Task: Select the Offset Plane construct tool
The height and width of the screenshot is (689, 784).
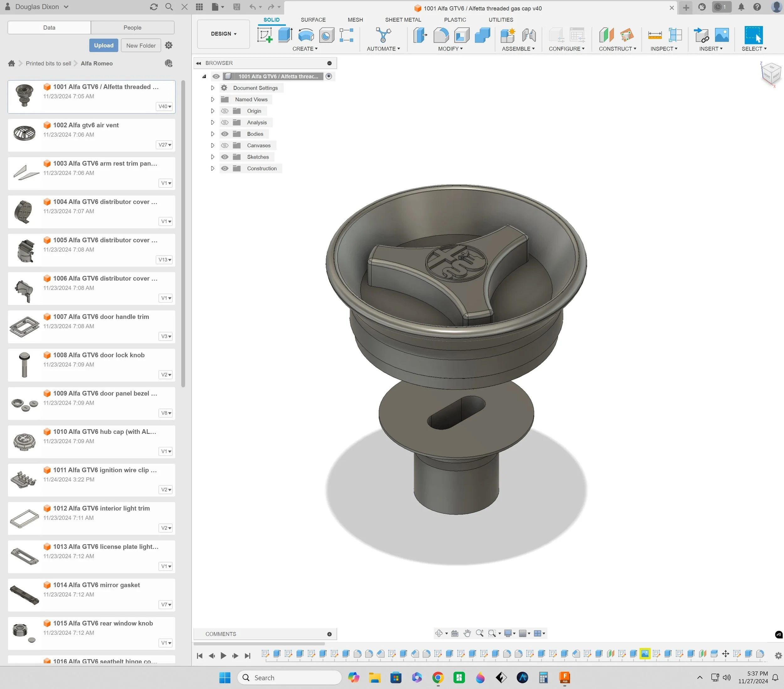Action: [607, 35]
